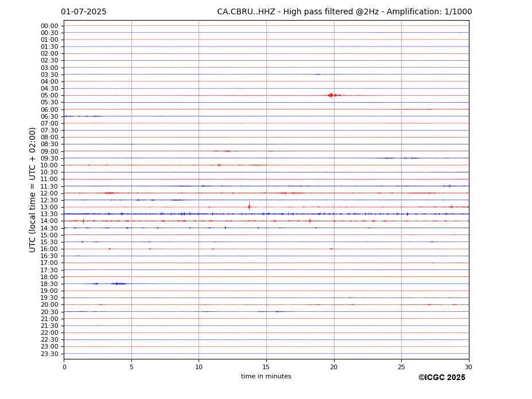Click the axis title time in minutes
Viewport: 532px width, 399px height.
[266, 376]
